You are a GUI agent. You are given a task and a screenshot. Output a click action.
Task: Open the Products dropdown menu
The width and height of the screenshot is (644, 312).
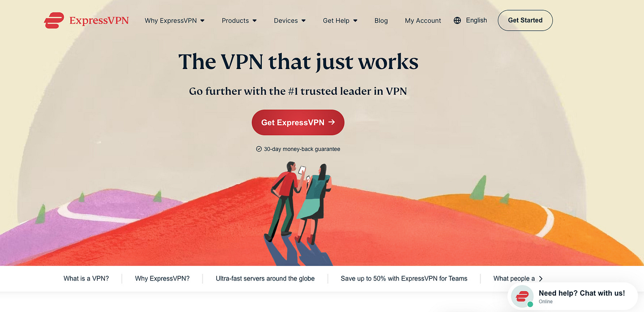pyautogui.click(x=239, y=20)
